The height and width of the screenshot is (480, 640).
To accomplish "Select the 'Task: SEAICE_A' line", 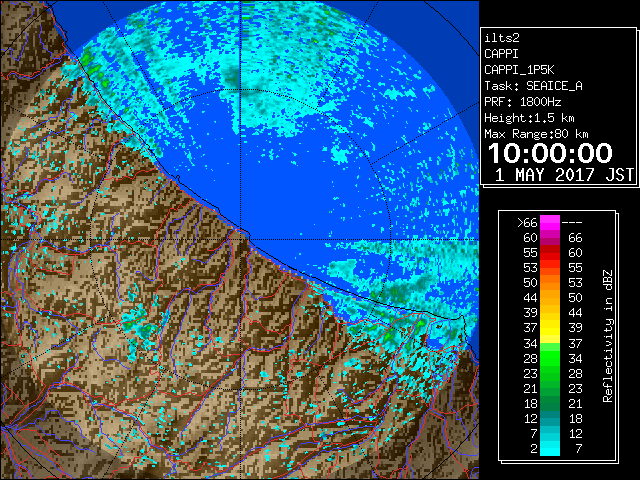I will [533, 86].
